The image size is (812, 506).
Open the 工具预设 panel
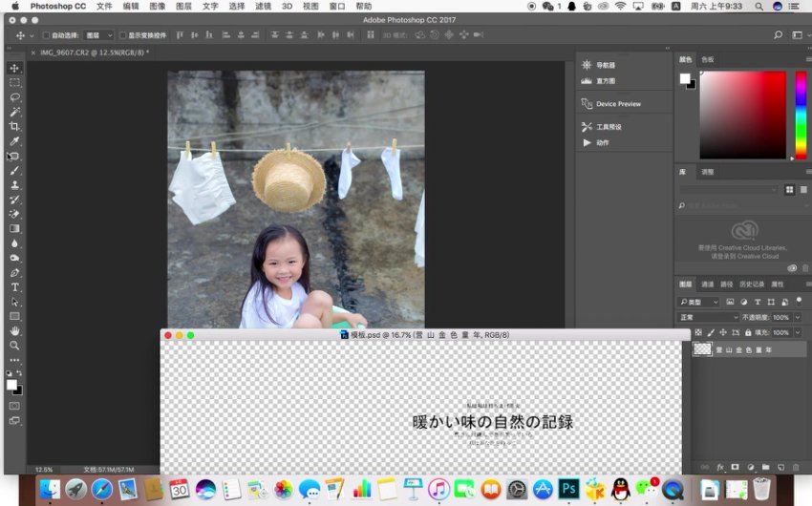[x=601, y=127]
